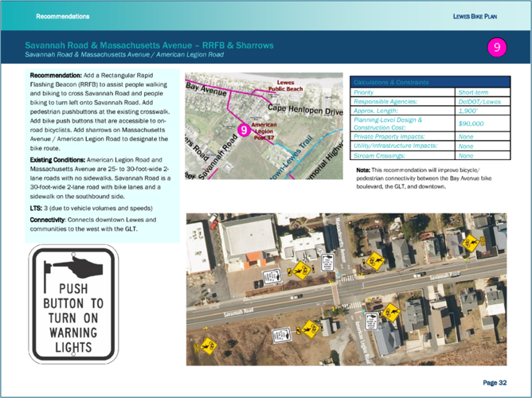Click the italic subtitle mentioning American Legion Road
Screen dimensions: 532x398
point(124,55)
